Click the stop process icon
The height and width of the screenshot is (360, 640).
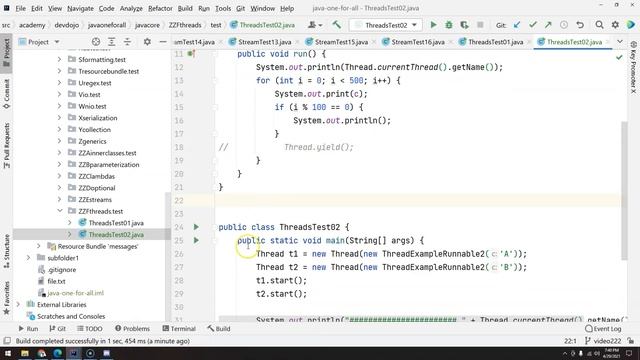point(480,25)
